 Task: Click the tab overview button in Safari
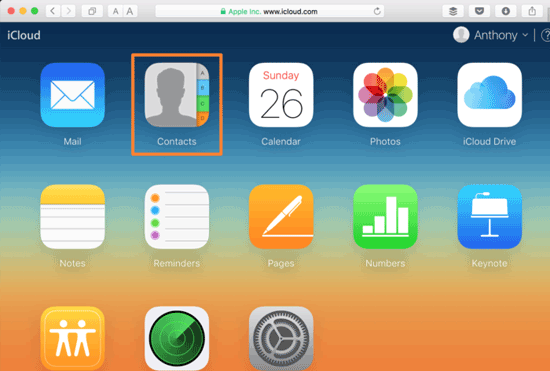[x=92, y=11]
